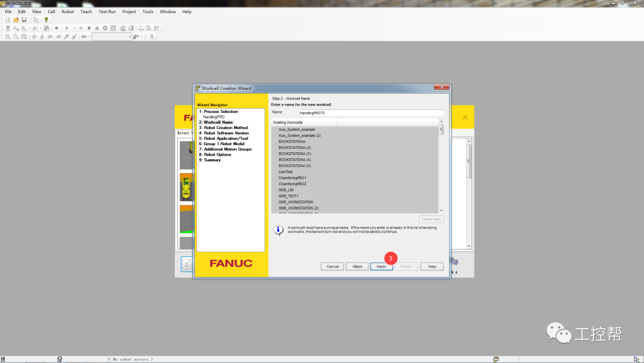Click the Abort X circle icon

[105, 29]
